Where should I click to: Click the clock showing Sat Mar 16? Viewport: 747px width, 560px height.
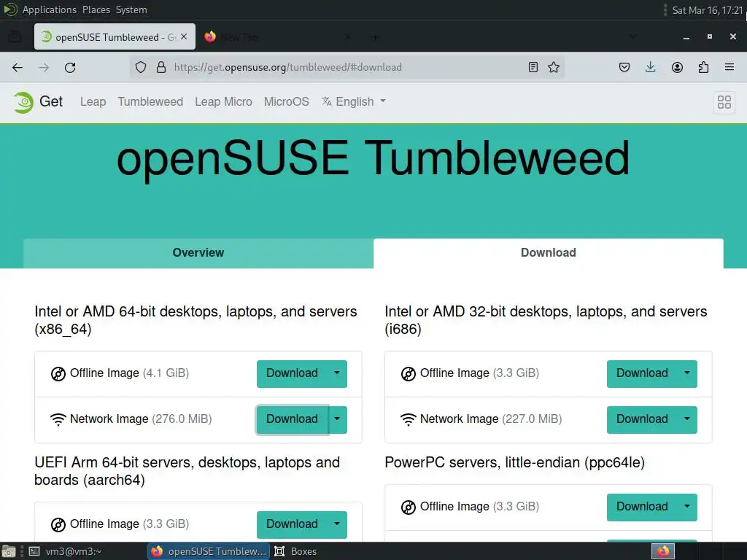pyautogui.click(x=708, y=10)
